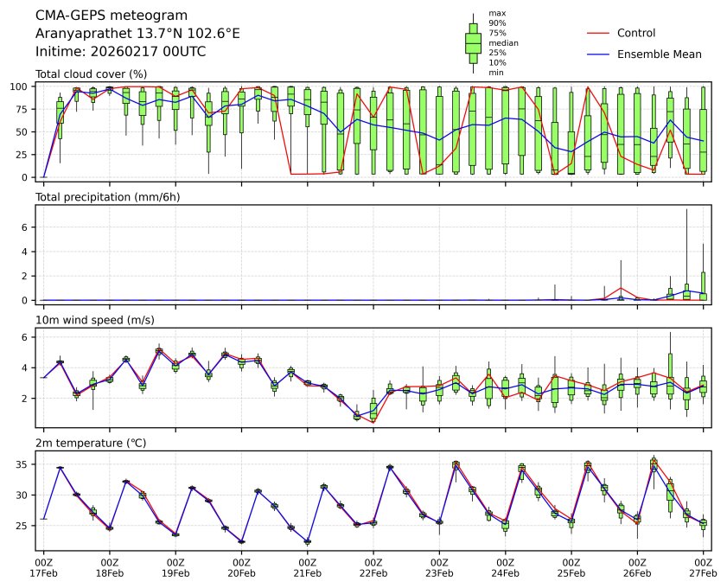This screenshot has width=727, height=588.
Task: Click the '00Z 22Feb' x-axis label
Action: [373, 566]
